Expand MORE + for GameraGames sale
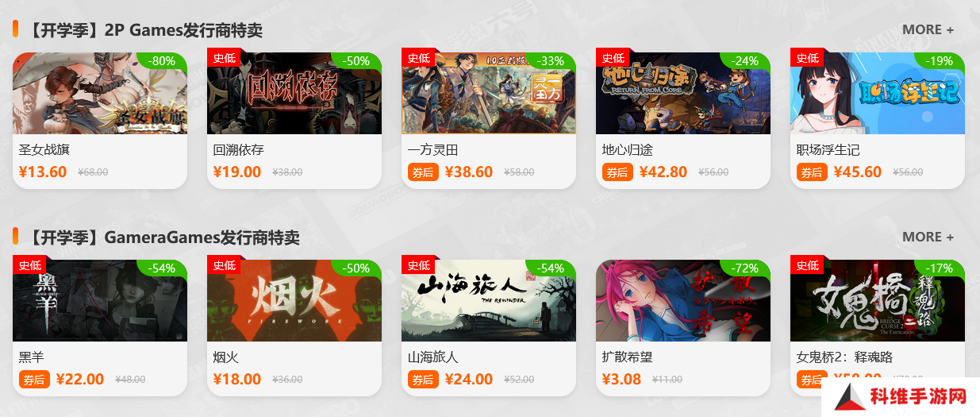Viewport: 980px width, 417px height. 928,237
